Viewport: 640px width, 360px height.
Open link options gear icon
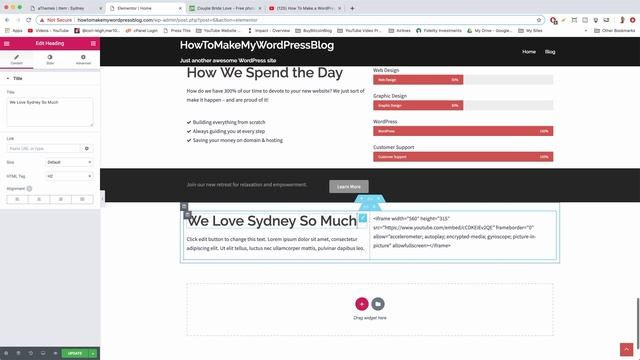click(87, 149)
